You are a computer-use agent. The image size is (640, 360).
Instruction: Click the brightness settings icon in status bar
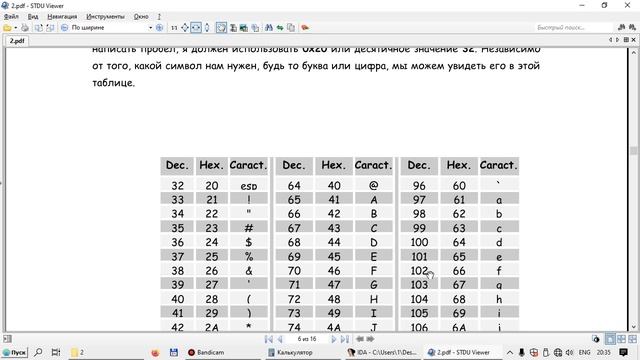click(x=596, y=339)
